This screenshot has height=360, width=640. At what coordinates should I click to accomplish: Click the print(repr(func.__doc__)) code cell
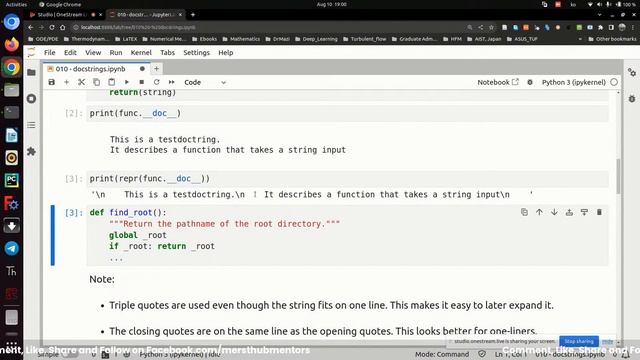tap(347, 178)
